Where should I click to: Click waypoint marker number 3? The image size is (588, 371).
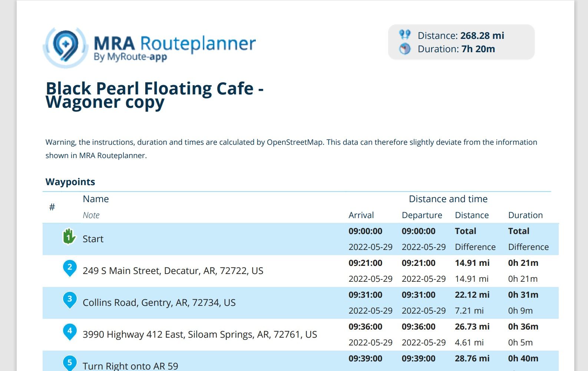[70, 300]
